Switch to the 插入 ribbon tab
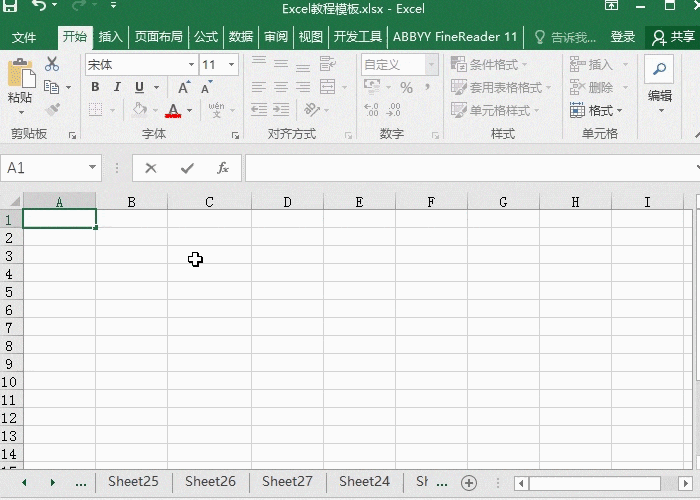 point(111,37)
